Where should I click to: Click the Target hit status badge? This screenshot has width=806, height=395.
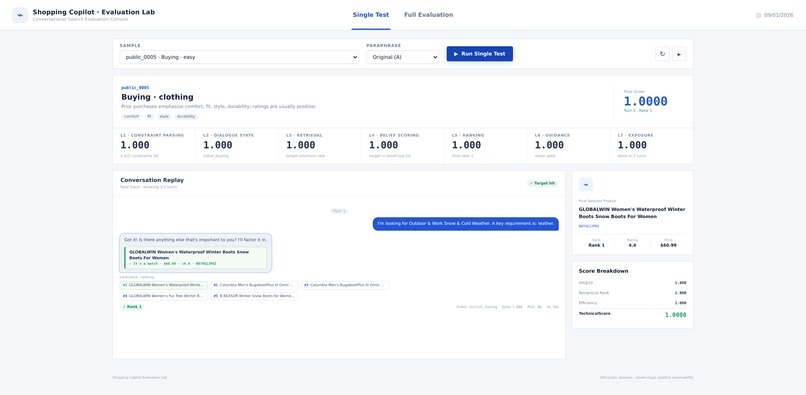pyautogui.click(x=543, y=183)
